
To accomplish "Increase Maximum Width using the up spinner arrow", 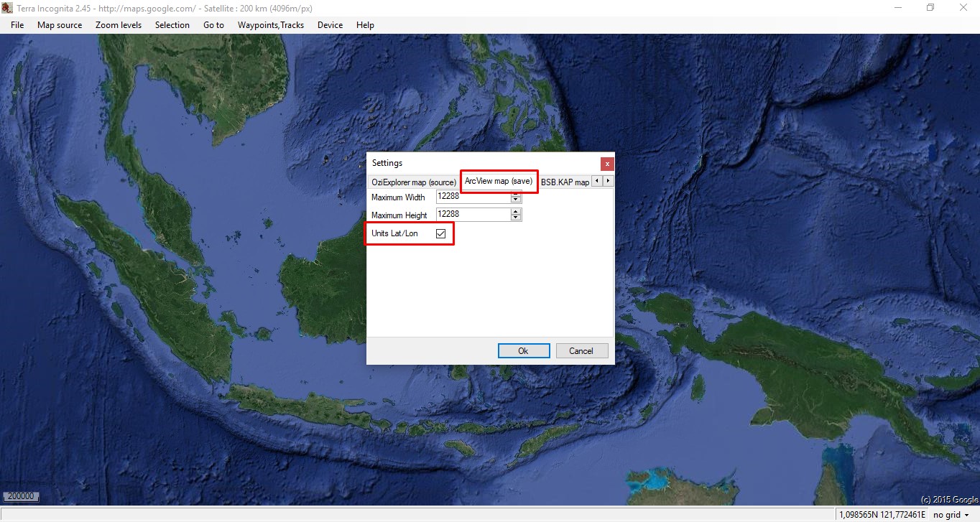I will (516, 194).
